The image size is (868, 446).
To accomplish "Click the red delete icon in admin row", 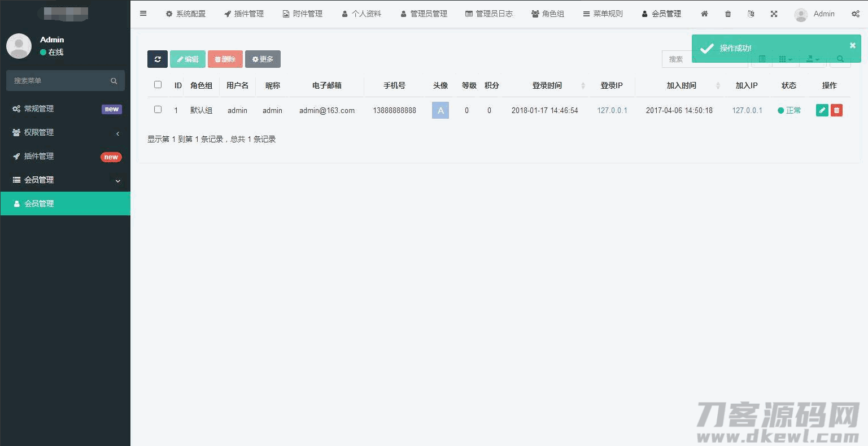I will 836,111.
